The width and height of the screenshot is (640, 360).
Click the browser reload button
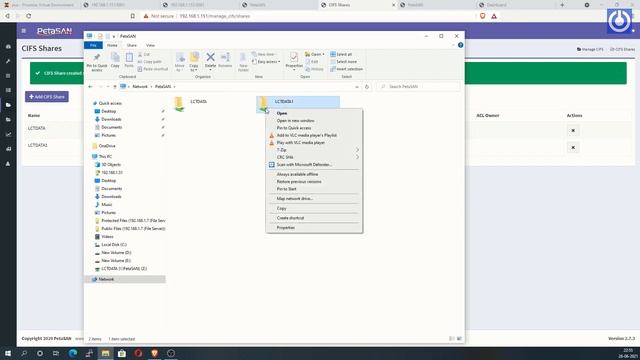pos(28,16)
